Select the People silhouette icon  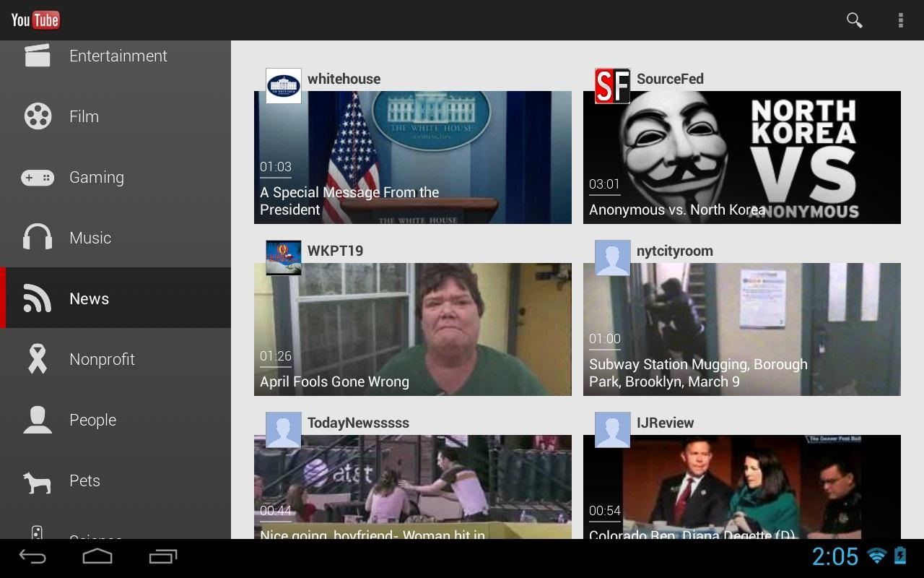click(38, 420)
